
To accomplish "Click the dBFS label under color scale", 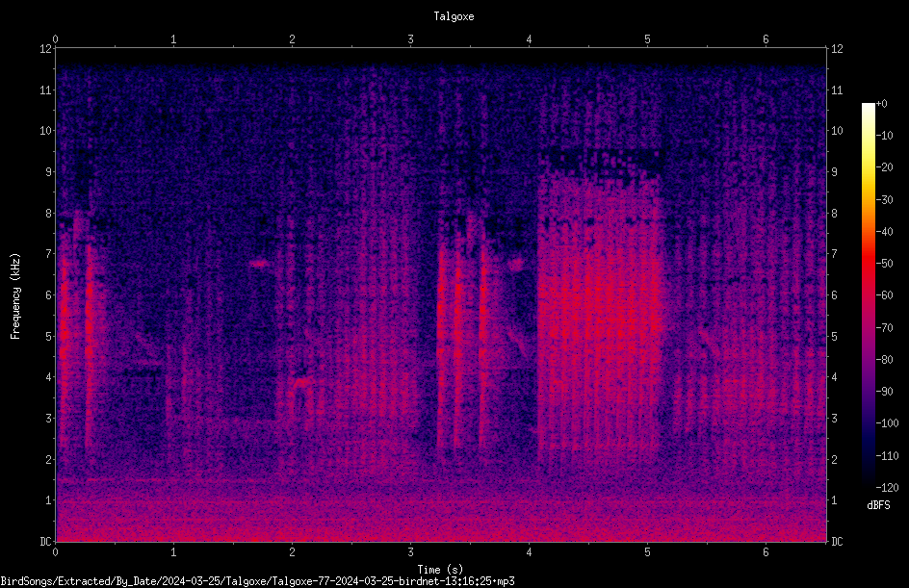I will tap(878, 505).
